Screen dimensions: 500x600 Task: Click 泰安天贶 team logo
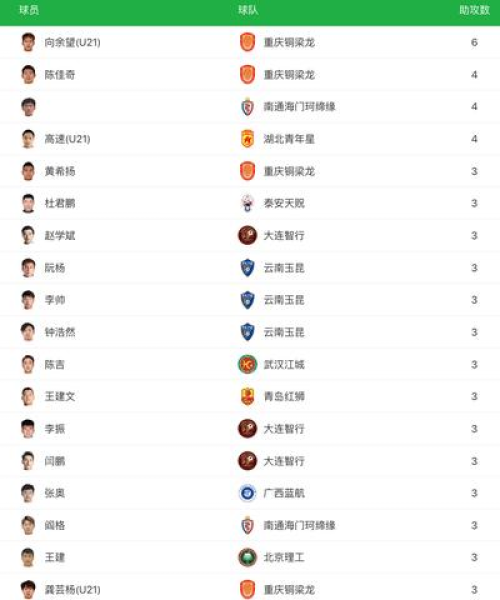tap(248, 203)
